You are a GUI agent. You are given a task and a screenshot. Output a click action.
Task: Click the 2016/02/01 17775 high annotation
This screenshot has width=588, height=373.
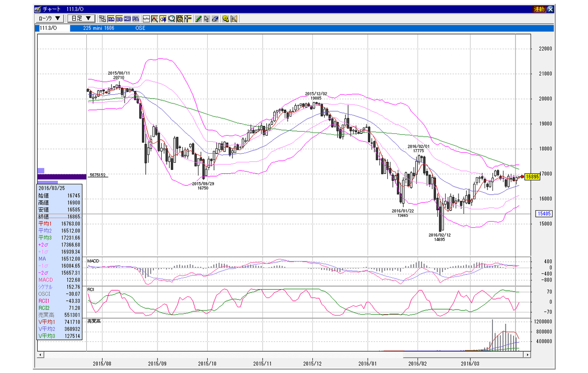point(418,148)
